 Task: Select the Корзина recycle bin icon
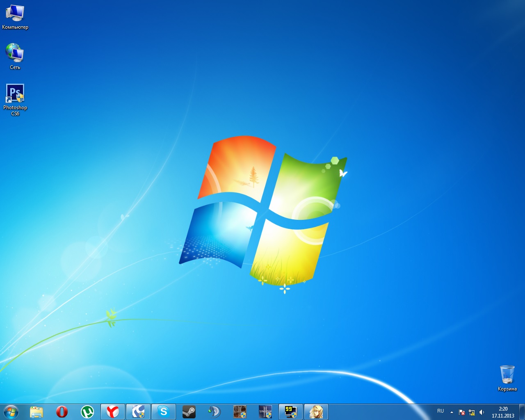[507, 378]
